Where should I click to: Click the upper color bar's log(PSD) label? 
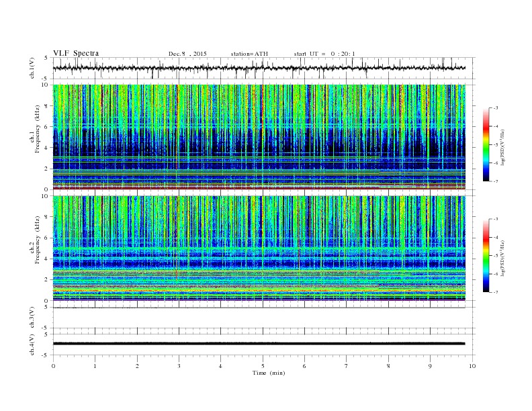tap(502, 148)
